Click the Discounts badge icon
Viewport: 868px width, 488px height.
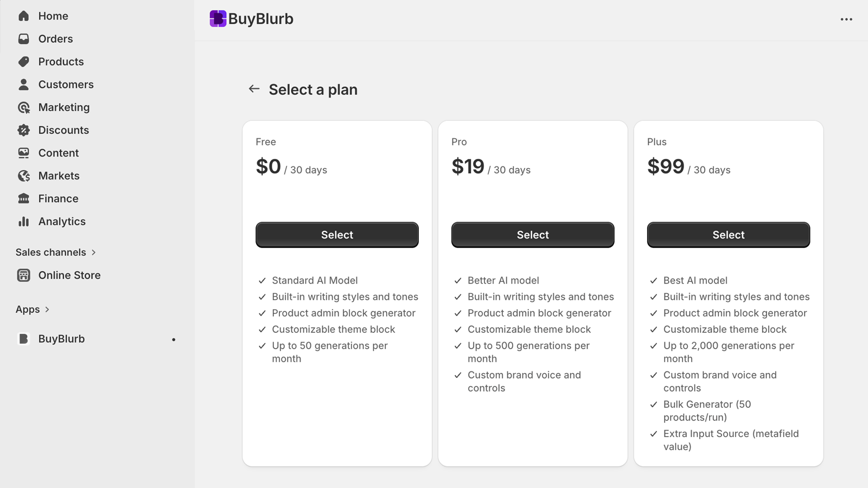click(x=24, y=130)
